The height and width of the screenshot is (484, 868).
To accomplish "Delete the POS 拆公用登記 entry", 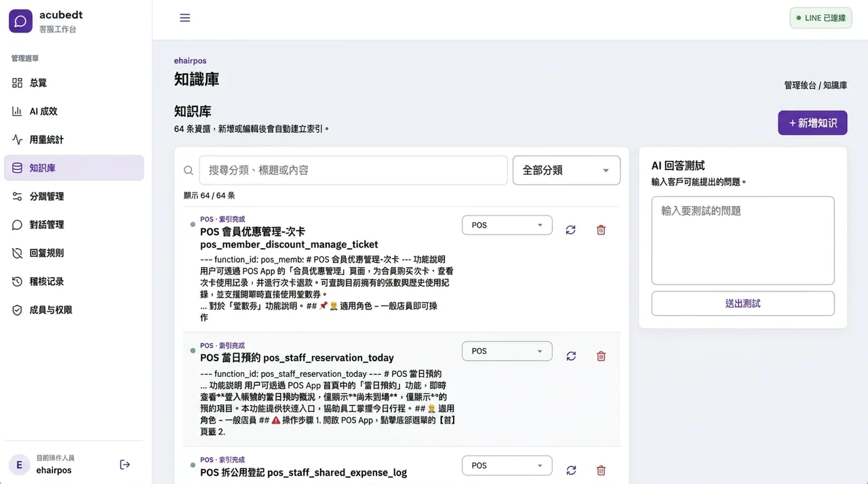I will pyautogui.click(x=601, y=470).
